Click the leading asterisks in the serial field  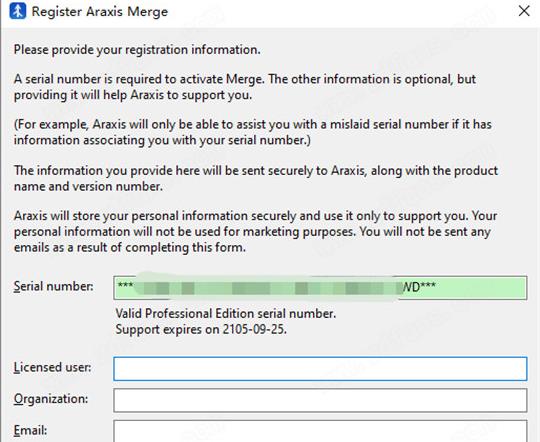click(x=125, y=285)
